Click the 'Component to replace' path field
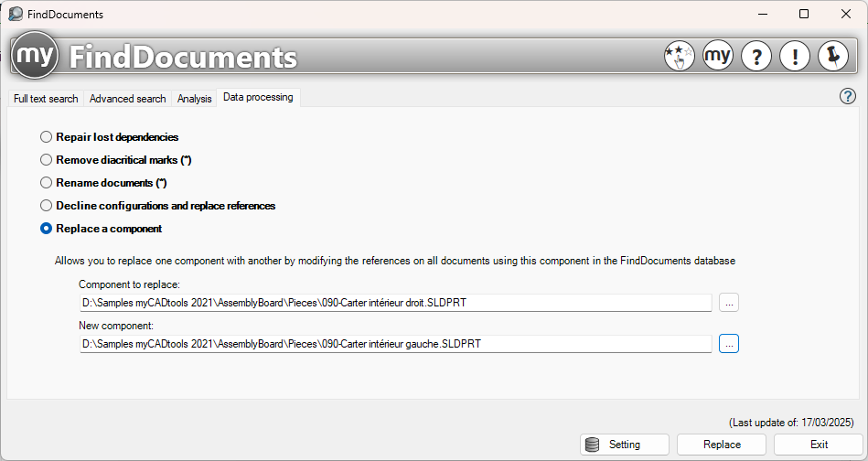 point(395,303)
